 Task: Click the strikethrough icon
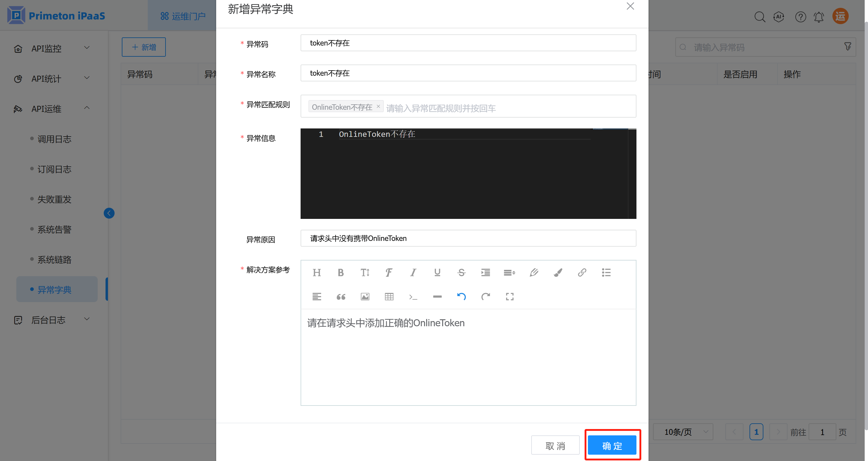461,272
